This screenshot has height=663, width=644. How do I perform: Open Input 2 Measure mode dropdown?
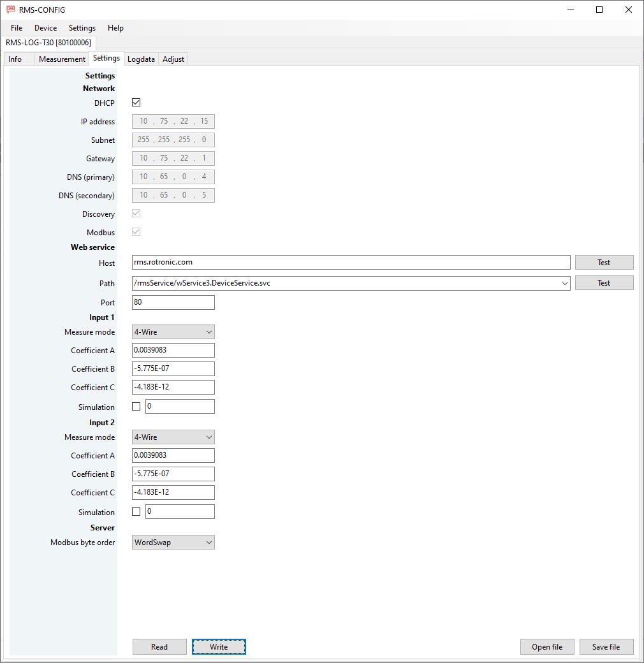tap(173, 437)
